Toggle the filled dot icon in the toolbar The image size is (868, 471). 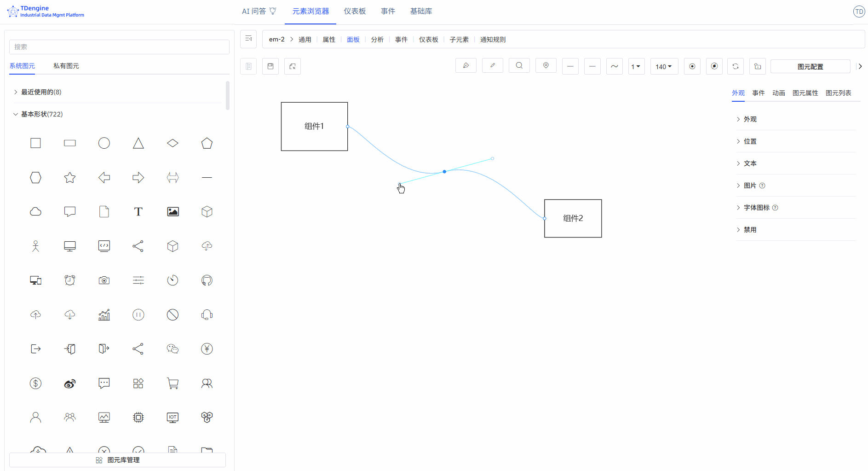click(x=714, y=66)
